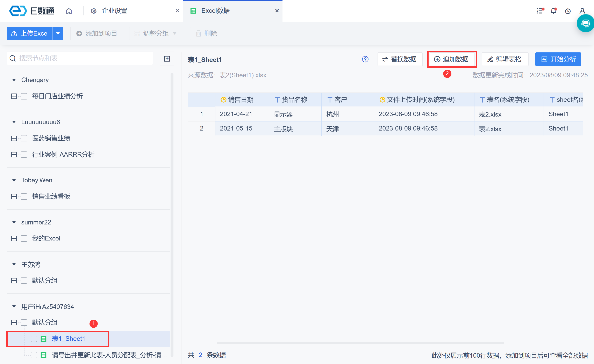Open the notification bell icon

tap(553, 11)
